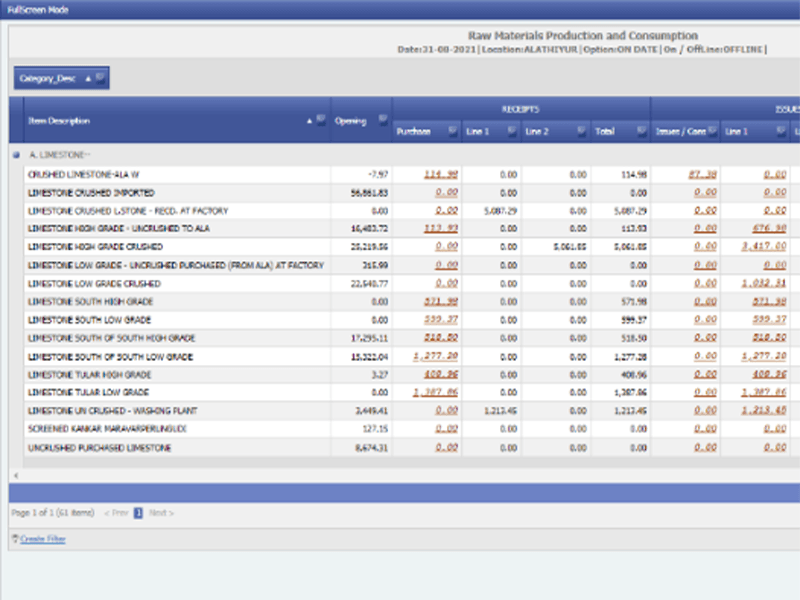Open filter icon for Purchase column
Viewport: 800px width, 600px height.
[453, 131]
